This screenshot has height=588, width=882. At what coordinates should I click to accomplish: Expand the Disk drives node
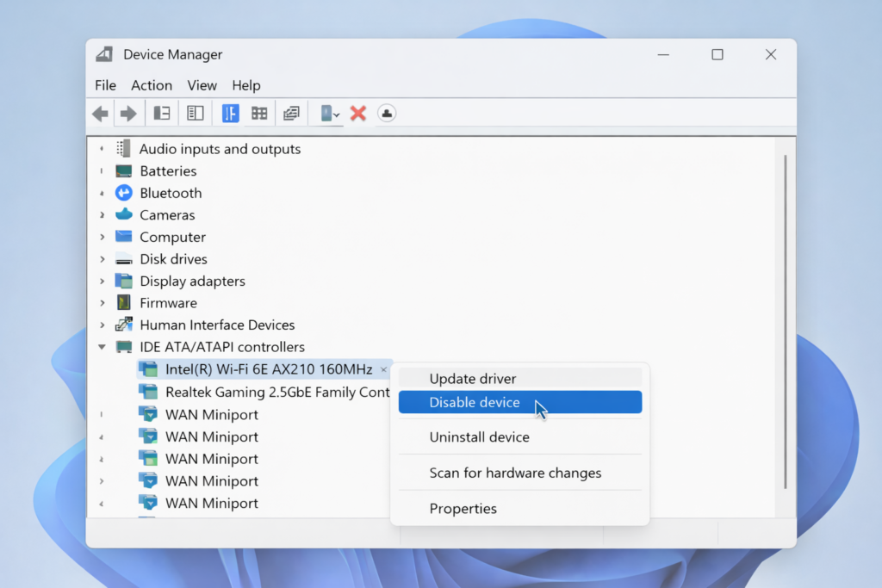click(x=102, y=259)
